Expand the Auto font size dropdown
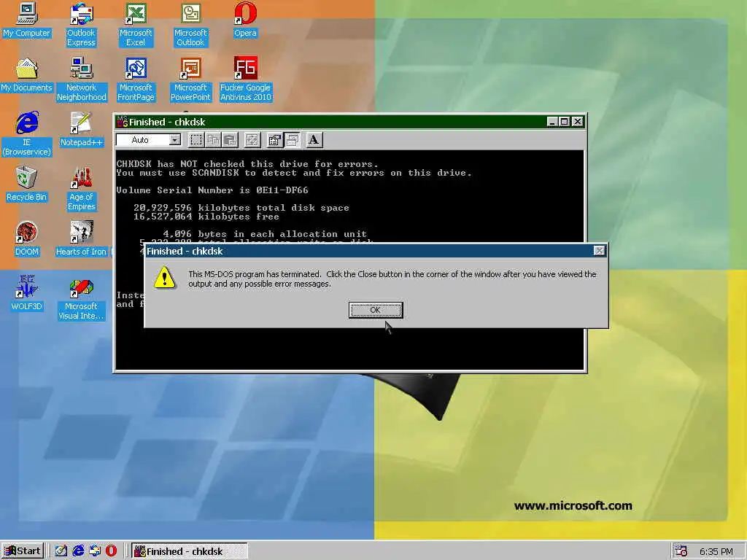 175,140
